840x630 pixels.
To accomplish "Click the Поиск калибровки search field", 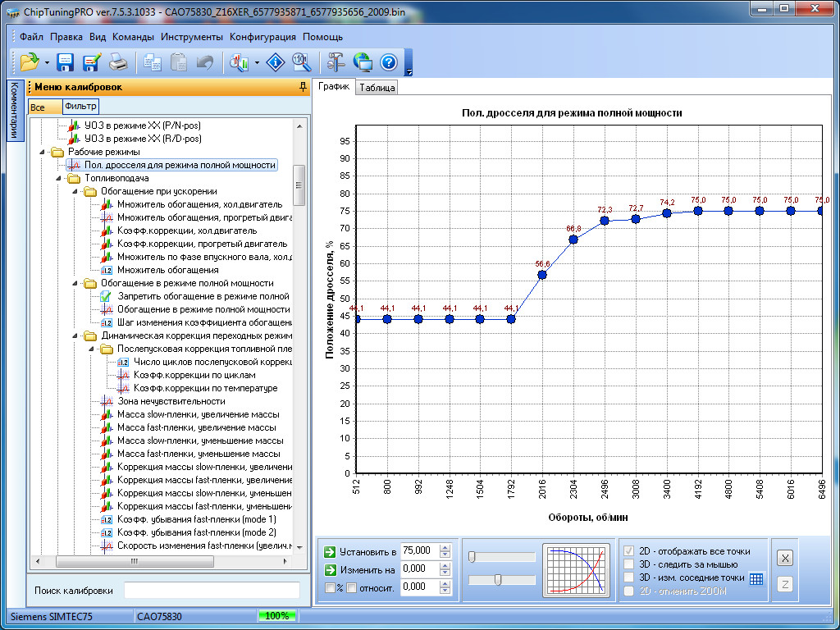I will click(x=212, y=591).
